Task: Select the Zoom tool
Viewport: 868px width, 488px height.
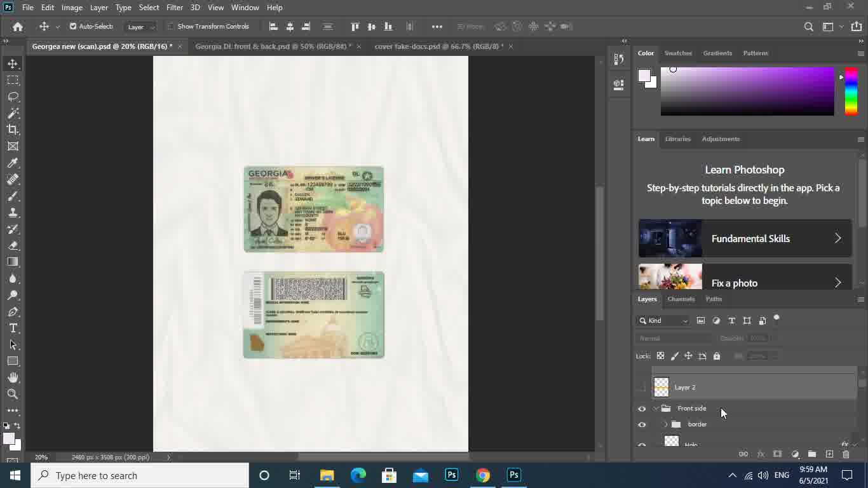Action: 13,394
